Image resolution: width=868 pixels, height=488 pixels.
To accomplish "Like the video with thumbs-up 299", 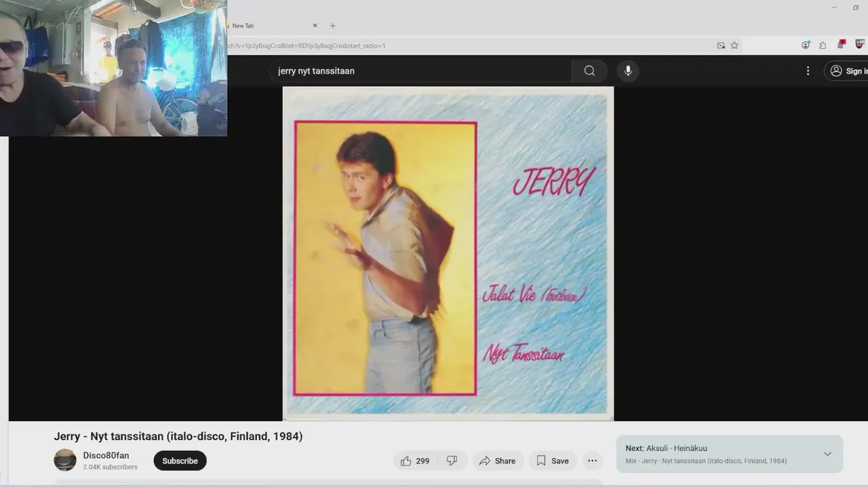I will coord(415,461).
